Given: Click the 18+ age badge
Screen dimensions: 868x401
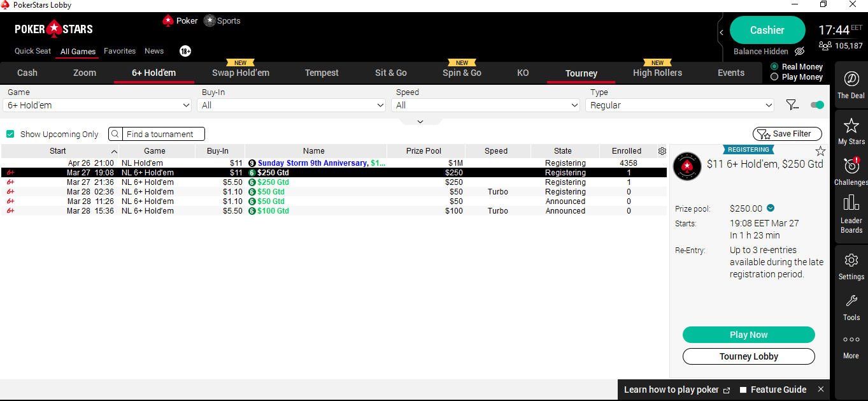Looking at the screenshot, I should pyautogui.click(x=185, y=51).
